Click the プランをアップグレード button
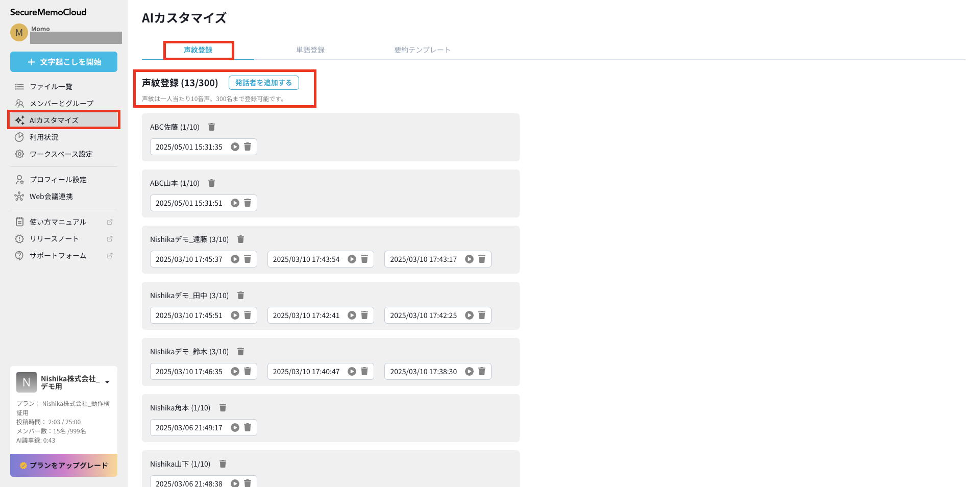The width and height of the screenshot is (980, 487). tap(64, 466)
